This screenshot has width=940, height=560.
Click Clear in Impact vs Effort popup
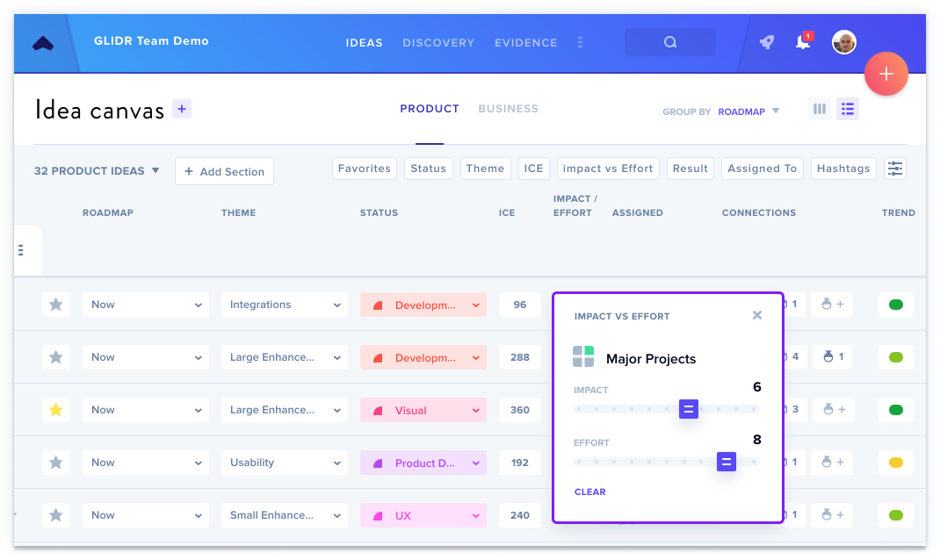(589, 492)
